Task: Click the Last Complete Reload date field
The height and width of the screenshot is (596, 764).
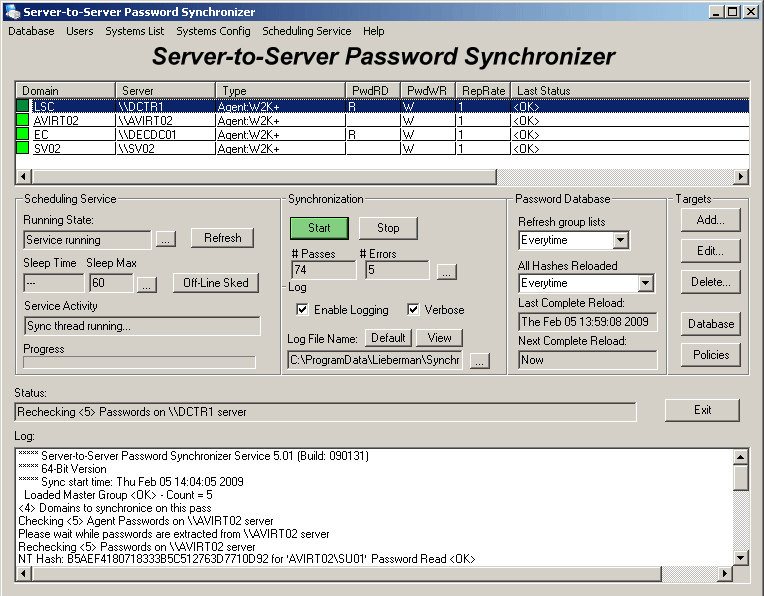Action: pyautogui.click(x=588, y=322)
